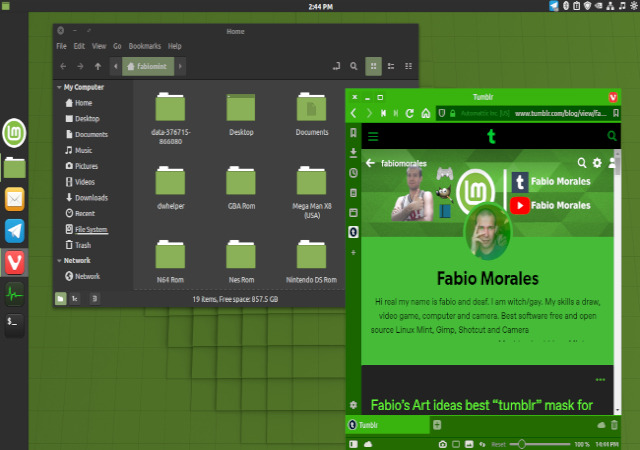
Task: Reload the Tumblr page
Action: click(410, 113)
